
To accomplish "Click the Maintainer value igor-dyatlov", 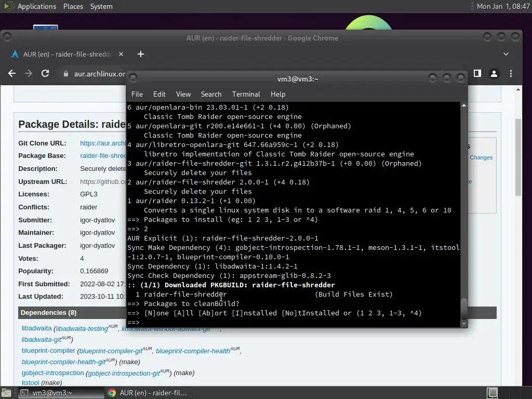I will point(97,232).
